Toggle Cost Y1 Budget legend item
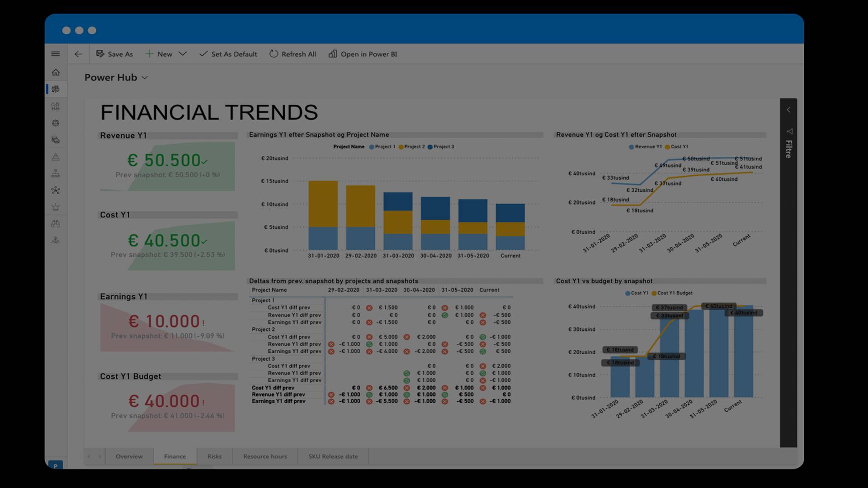 tap(672, 293)
